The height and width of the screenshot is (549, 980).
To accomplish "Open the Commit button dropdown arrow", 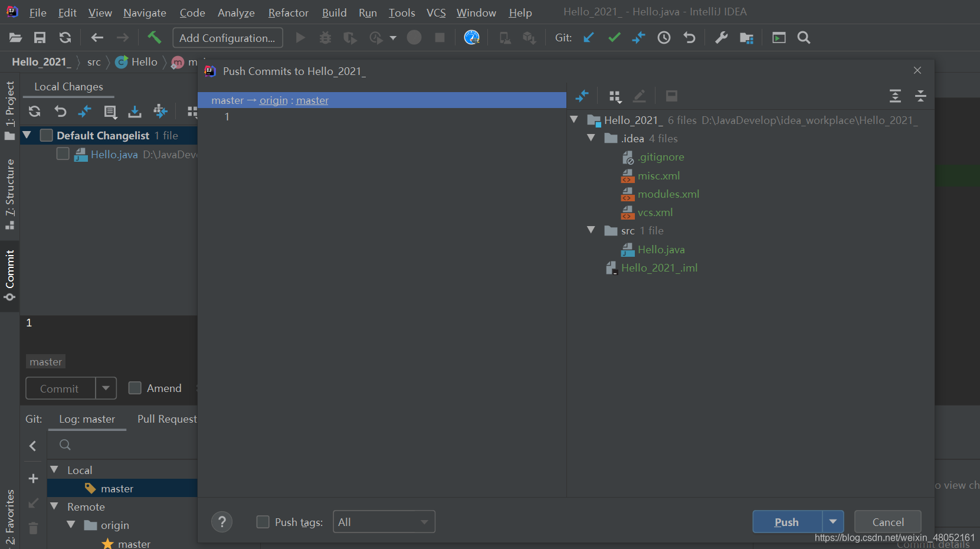I will click(x=106, y=388).
